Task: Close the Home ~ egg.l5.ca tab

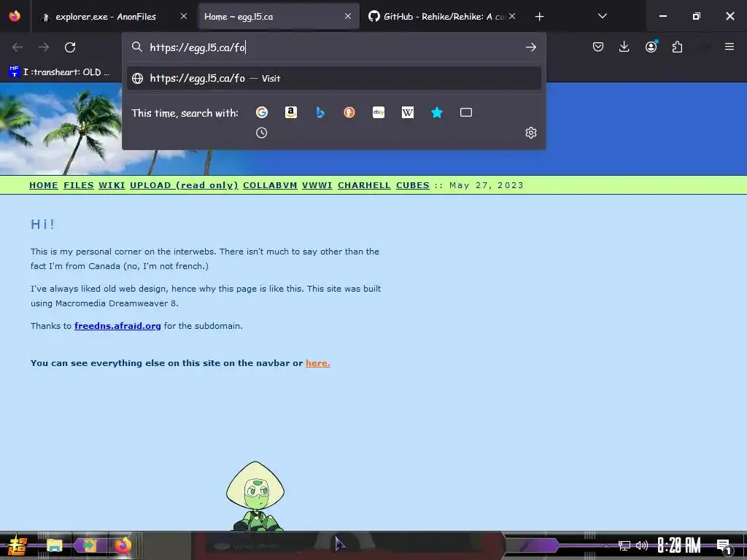Action: [x=348, y=16]
